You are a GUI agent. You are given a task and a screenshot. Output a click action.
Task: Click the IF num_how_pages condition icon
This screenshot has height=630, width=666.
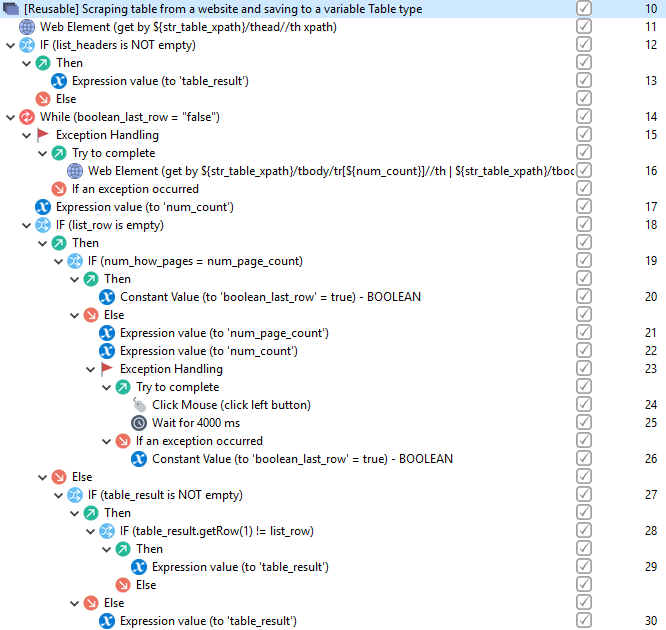point(75,261)
